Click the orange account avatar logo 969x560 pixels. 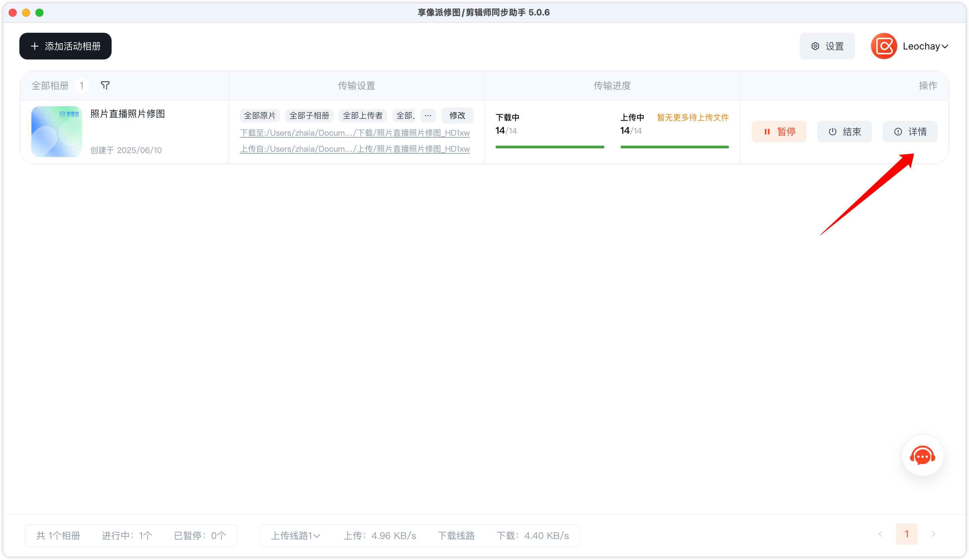[884, 46]
